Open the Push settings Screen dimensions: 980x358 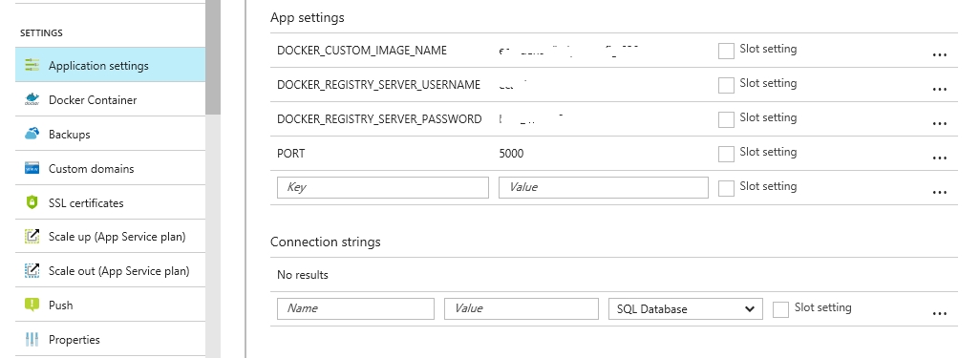110,305
